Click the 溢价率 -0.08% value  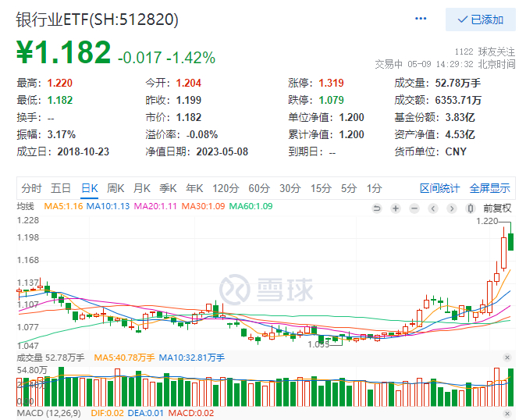pos(202,134)
